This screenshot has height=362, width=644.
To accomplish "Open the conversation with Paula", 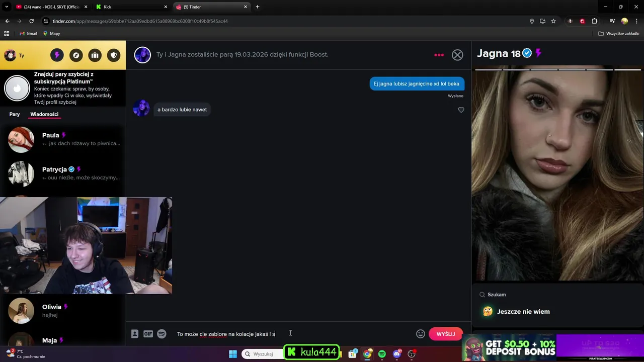I will pyautogui.click(x=63, y=139).
